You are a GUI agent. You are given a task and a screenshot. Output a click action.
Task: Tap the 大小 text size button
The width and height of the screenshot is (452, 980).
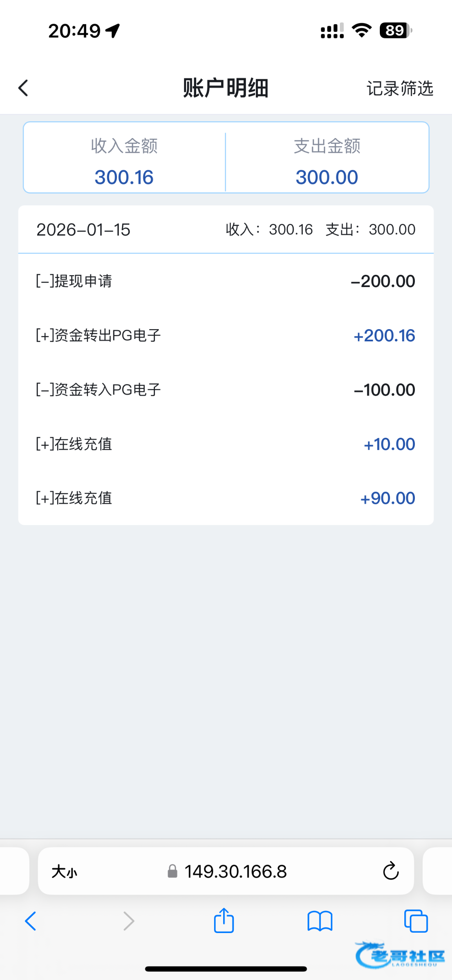point(64,872)
